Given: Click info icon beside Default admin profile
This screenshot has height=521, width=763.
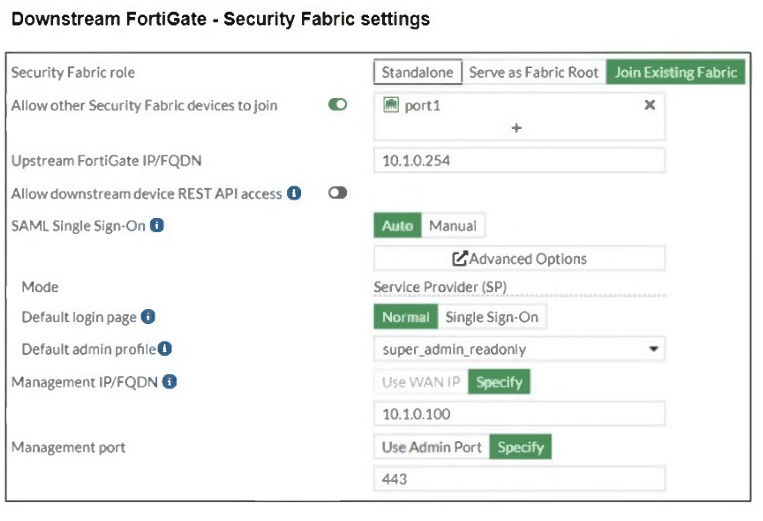Looking at the screenshot, I should [x=165, y=349].
